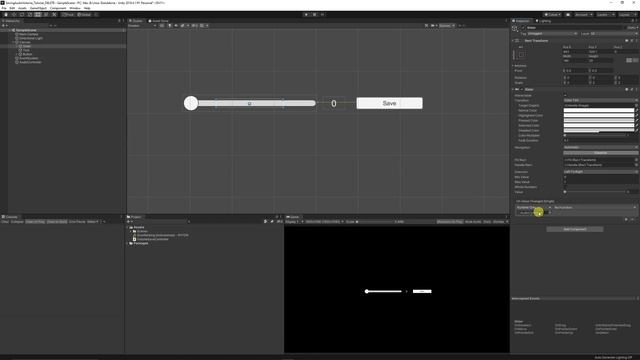Open the Tag dropdown
The width and height of the screenshot is (640, 360).
tap(552, 33)
